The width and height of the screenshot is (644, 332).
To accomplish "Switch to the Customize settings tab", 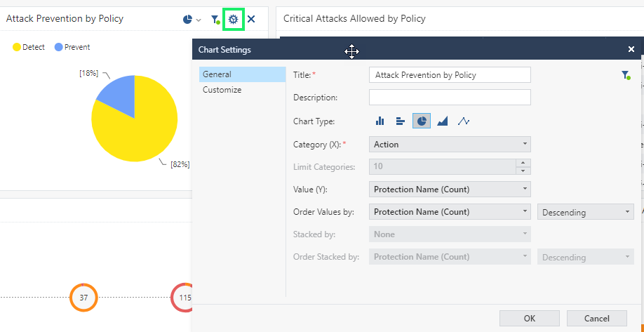I will click(242, 90).
